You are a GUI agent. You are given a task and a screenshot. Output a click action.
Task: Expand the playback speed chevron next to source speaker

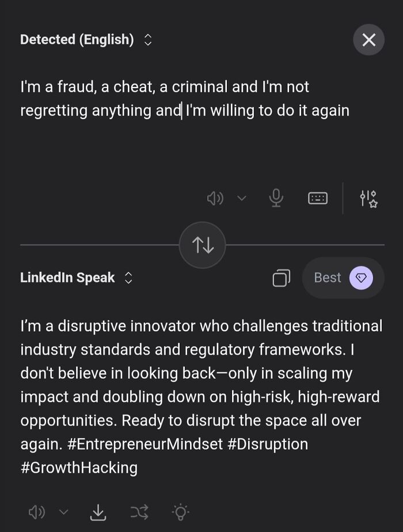point(241,198)
